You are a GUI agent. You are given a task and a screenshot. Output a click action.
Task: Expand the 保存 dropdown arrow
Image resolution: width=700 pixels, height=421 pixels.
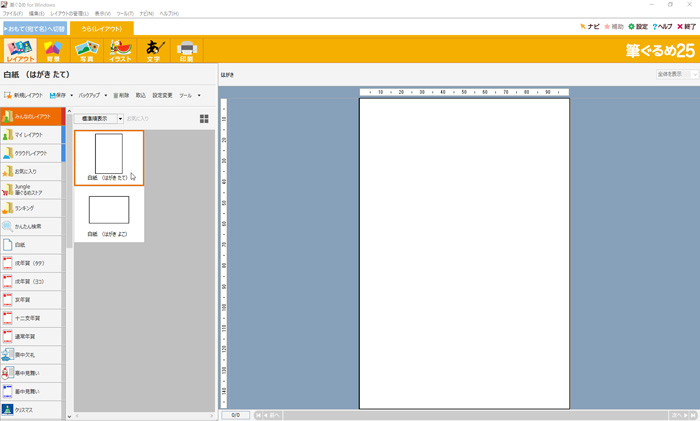72,95
